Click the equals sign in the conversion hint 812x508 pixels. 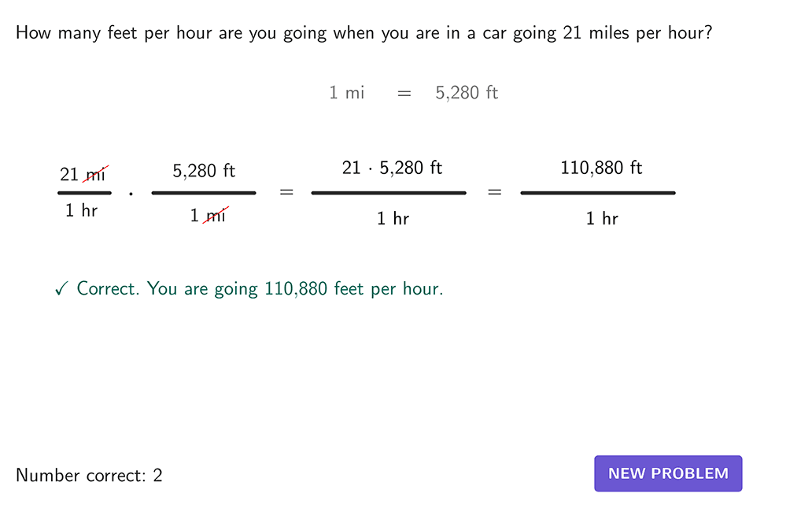coord(404,94)
